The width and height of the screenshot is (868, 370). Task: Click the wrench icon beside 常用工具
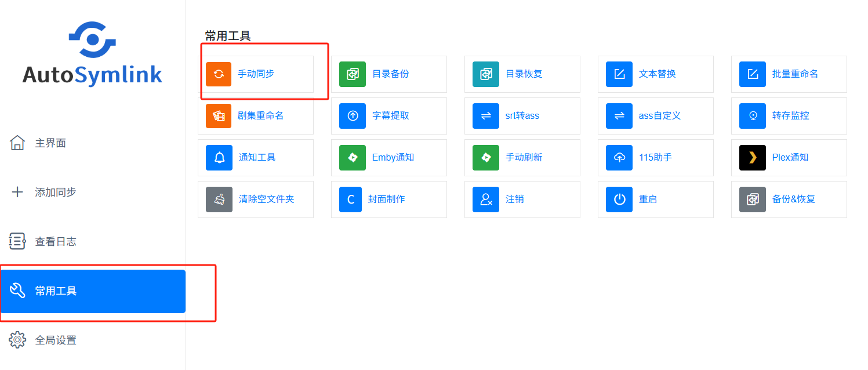tap(17, 291)
